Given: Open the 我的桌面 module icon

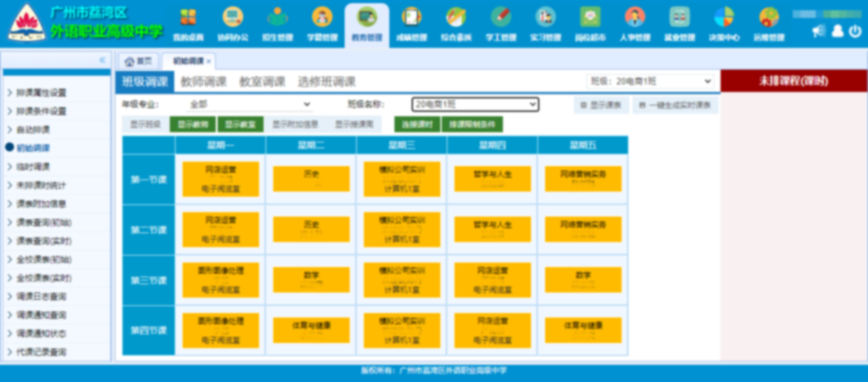Looking at the screenshot, I should (188, 17).
